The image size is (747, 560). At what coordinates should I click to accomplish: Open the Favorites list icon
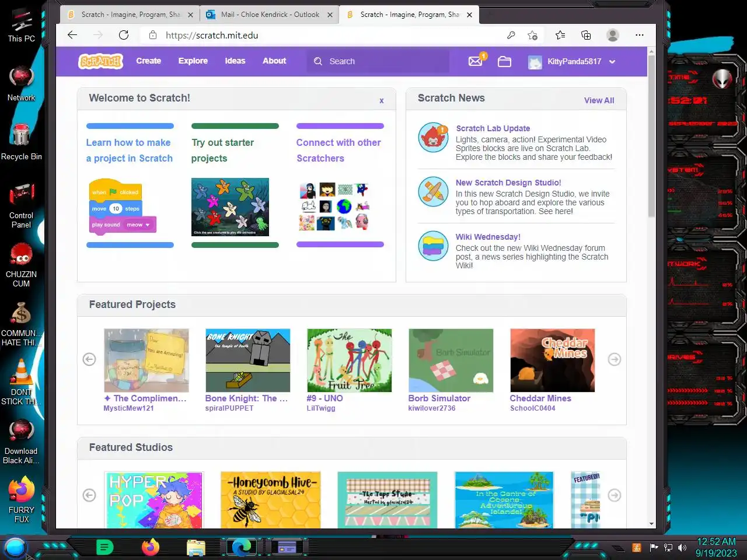coord(560,35)
